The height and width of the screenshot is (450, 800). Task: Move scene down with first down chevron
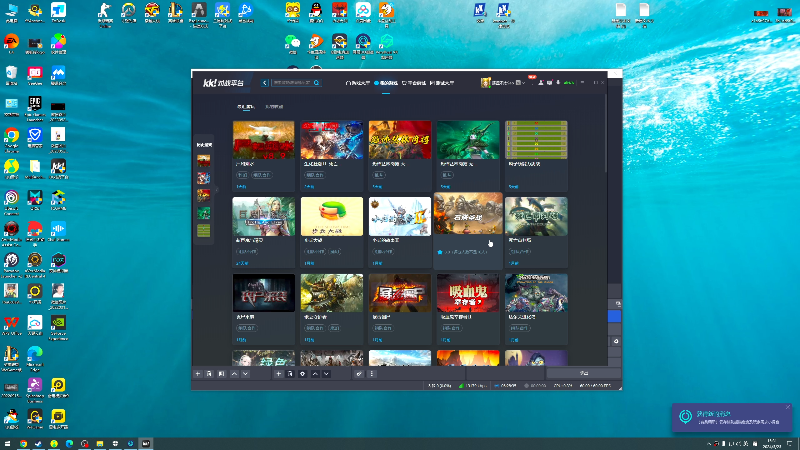point(245,374)
